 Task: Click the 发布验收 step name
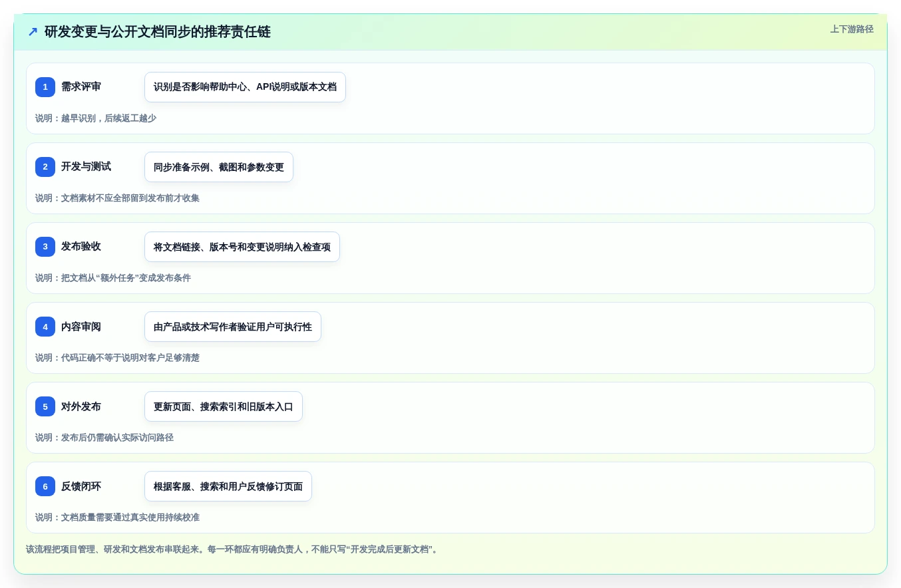[81, 247]
